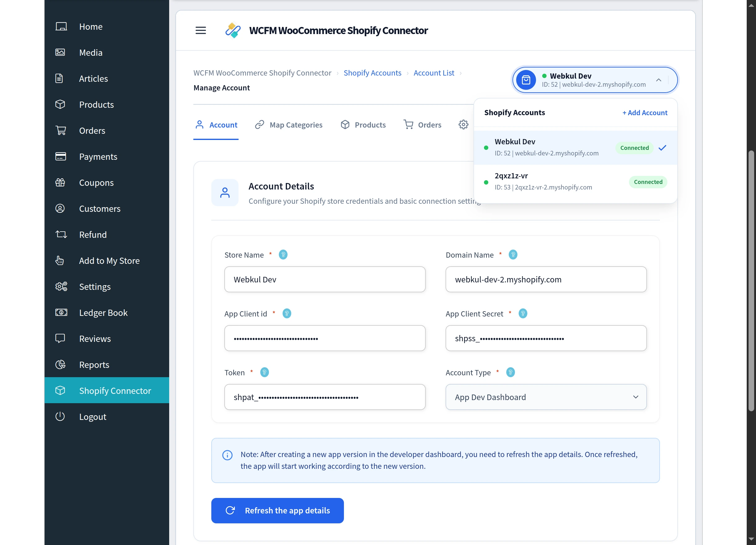
Task: Click the Orders cart icon in sidebar
Action: 61,130
